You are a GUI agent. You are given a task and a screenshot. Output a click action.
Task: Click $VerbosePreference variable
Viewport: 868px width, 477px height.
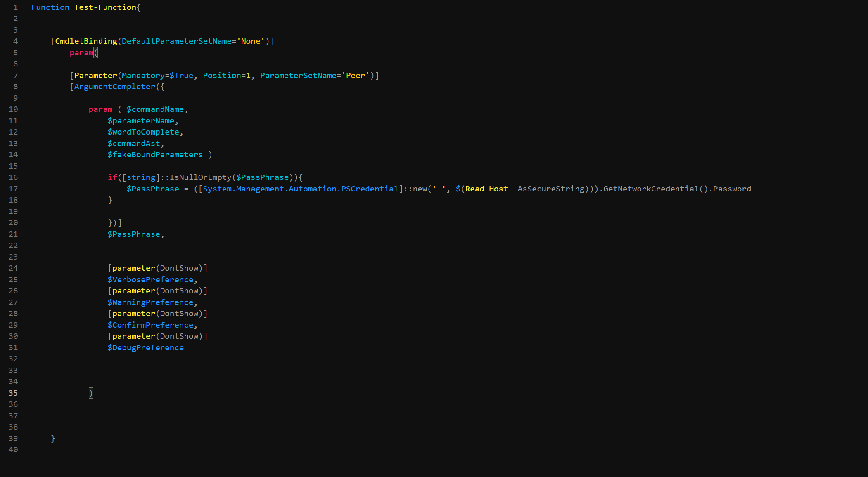point(150,280)
